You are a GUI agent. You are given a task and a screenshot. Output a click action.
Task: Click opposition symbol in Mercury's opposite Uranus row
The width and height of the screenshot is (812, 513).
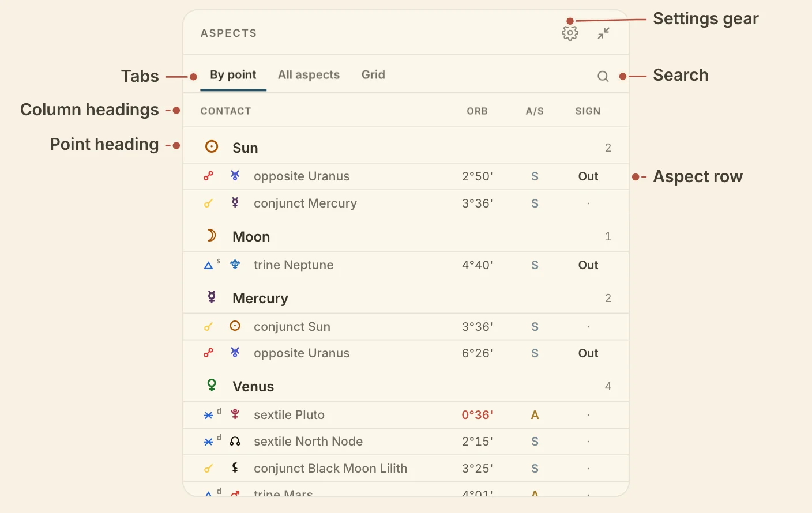click(x=209, y=353)
